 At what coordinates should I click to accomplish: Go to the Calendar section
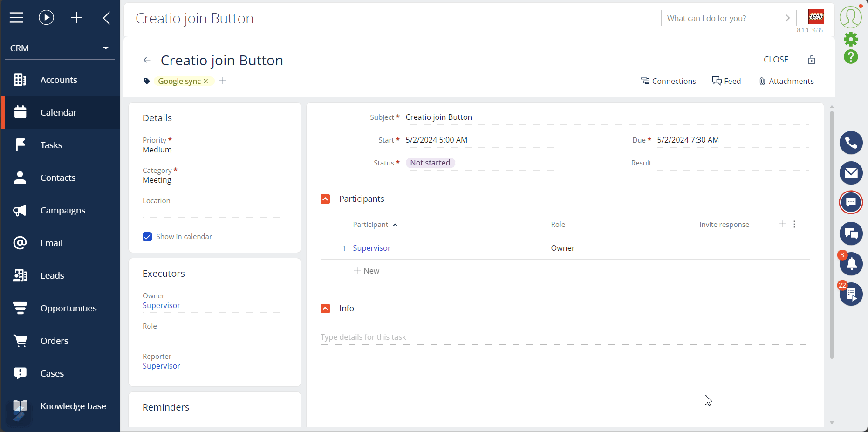[x=60, y=112]
